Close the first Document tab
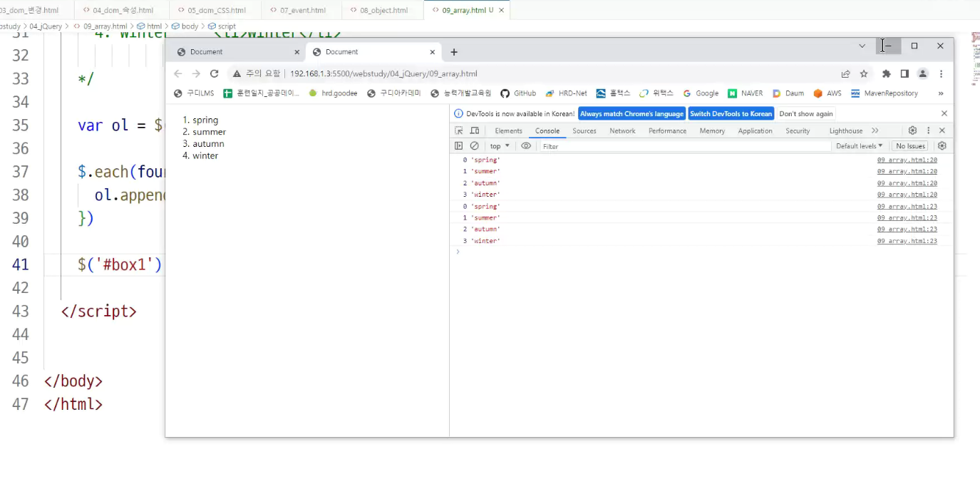 click(x=297, y=52)
